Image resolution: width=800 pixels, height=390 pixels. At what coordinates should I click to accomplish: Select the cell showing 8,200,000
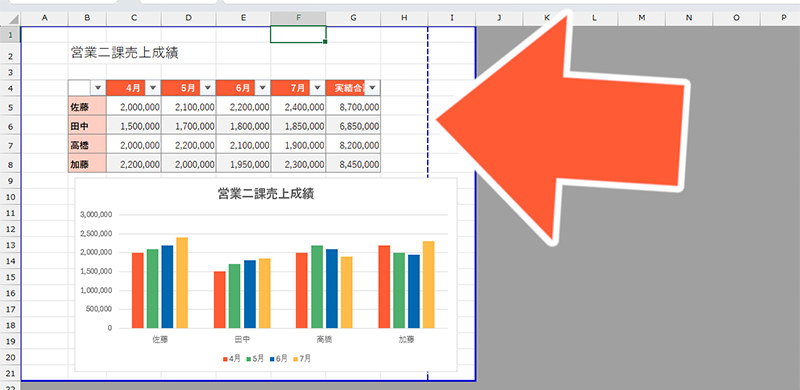354,145
